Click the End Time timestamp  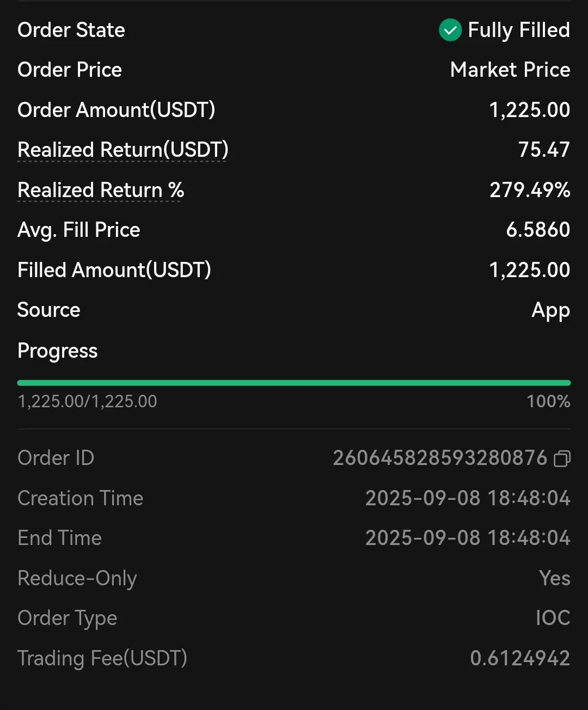[468, 538]
